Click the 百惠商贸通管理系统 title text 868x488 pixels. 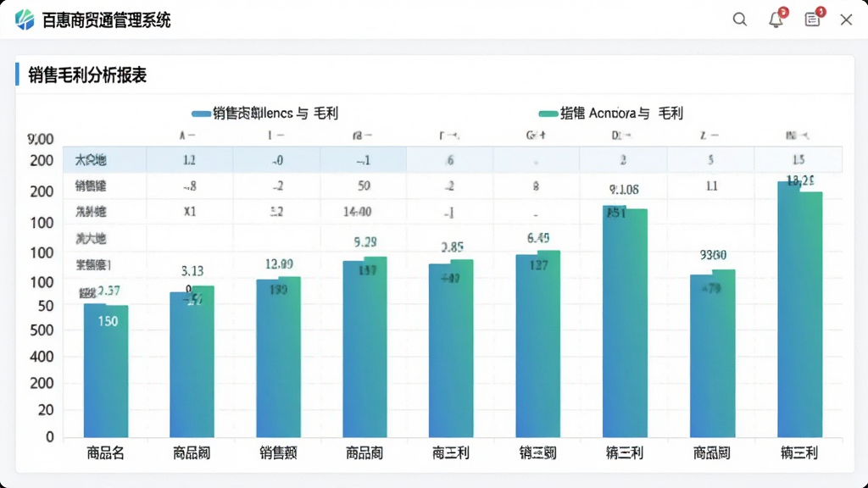pos(106,20)
